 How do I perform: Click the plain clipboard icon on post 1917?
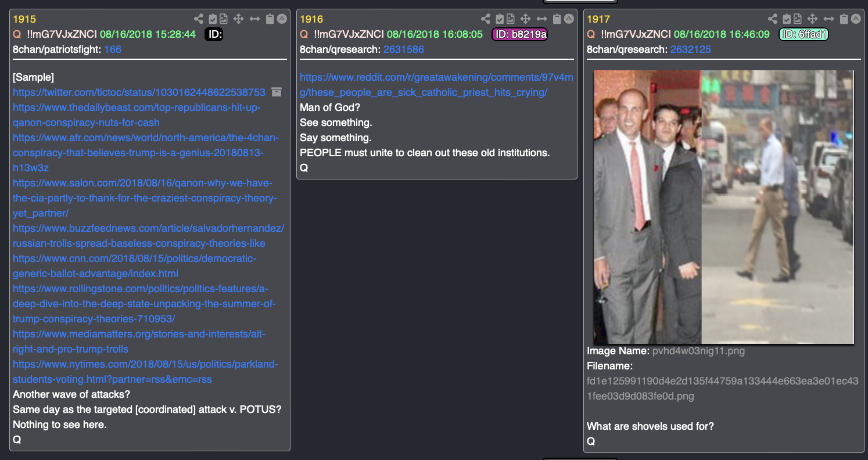click(x=844, y=19)
